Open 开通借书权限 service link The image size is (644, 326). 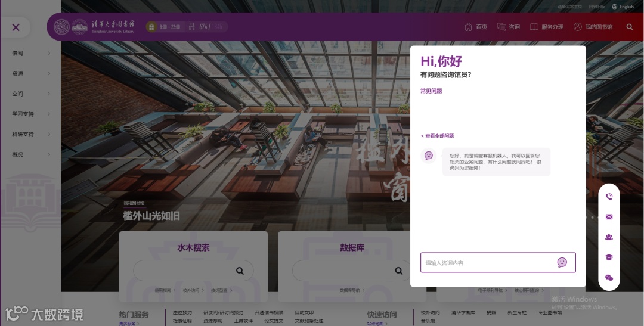269,312
